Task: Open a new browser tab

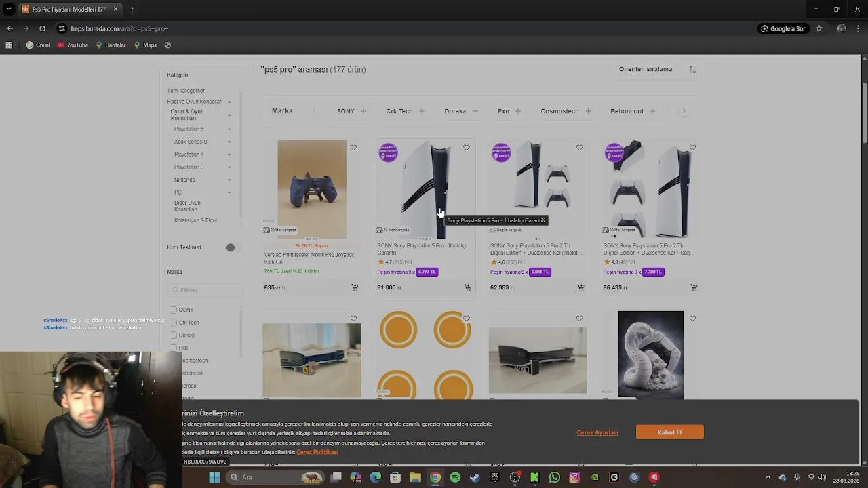Action: [132, 9]
